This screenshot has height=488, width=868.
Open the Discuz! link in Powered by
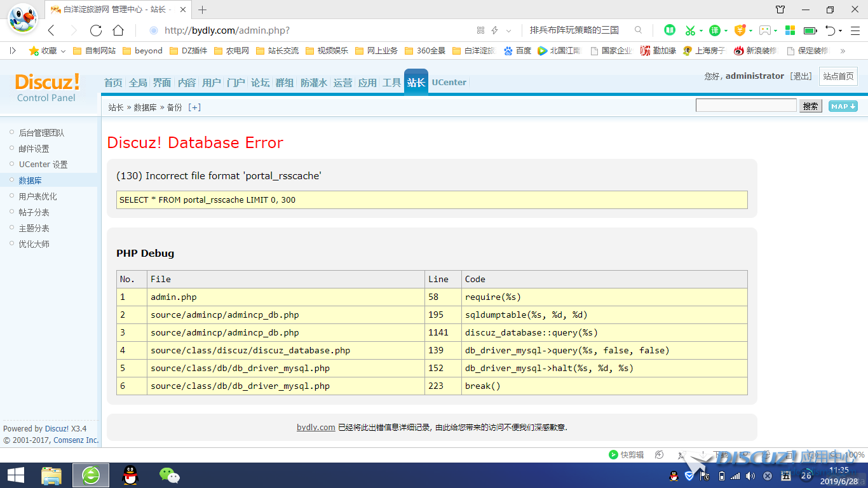click(x=57, y=429)
